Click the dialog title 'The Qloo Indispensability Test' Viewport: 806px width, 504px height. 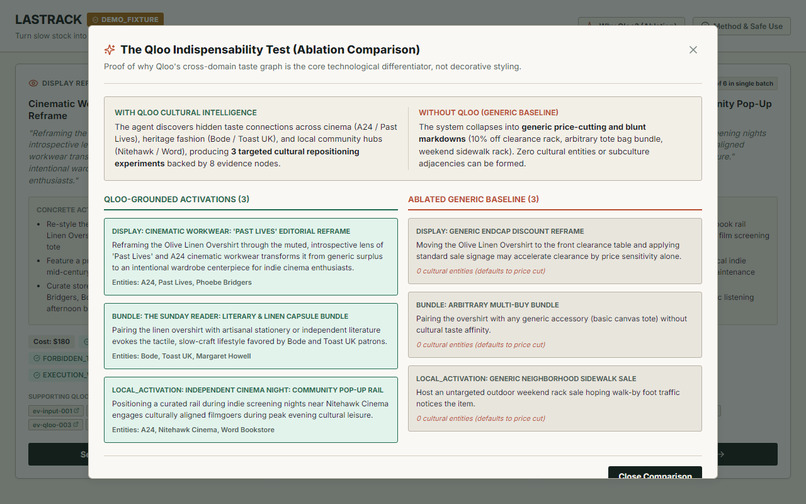point(270,50)
